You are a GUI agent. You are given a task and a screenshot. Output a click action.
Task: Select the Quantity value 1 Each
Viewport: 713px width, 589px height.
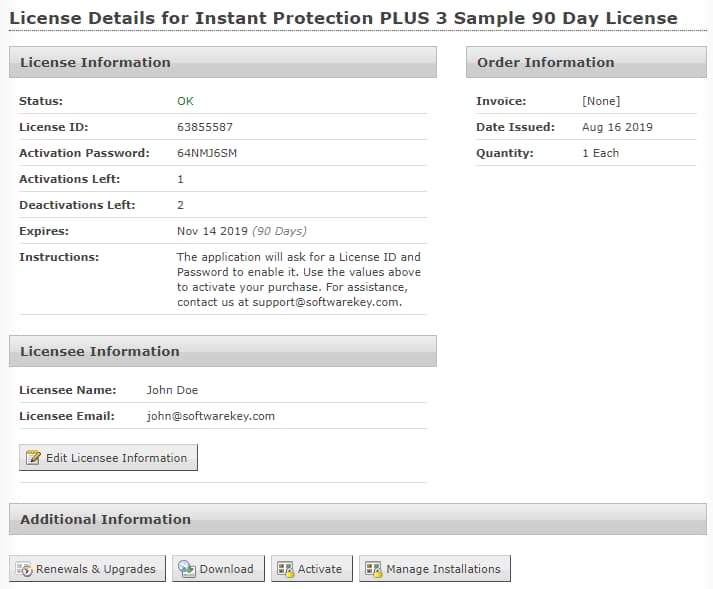tap(601, 153)
